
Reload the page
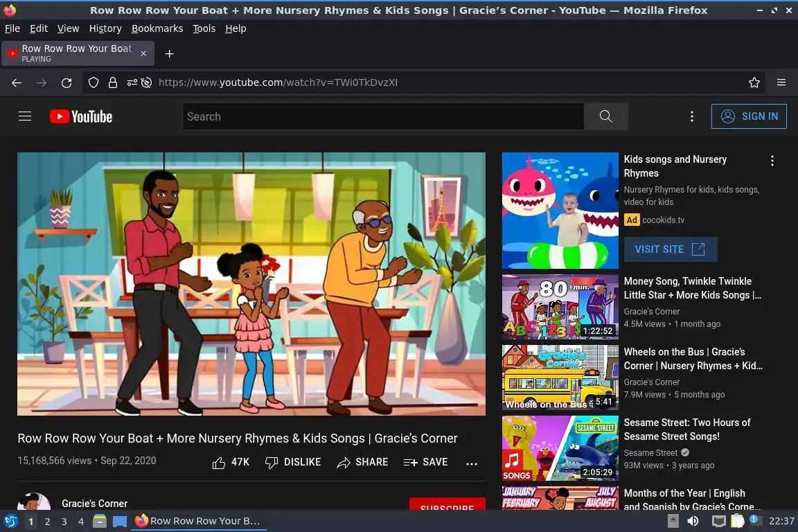66,83
